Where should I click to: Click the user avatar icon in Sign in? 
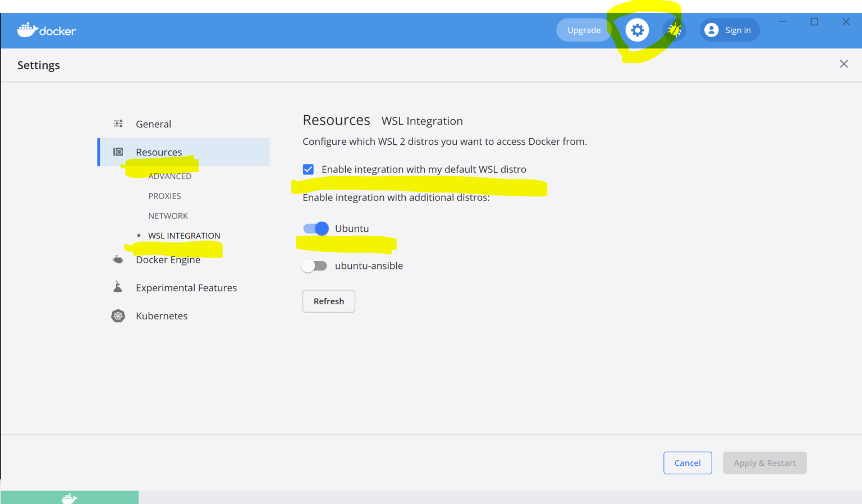[711, 30]
